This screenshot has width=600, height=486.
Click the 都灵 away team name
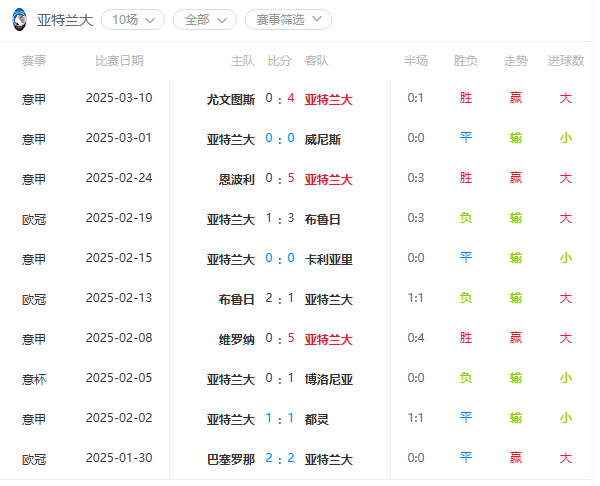316,419
